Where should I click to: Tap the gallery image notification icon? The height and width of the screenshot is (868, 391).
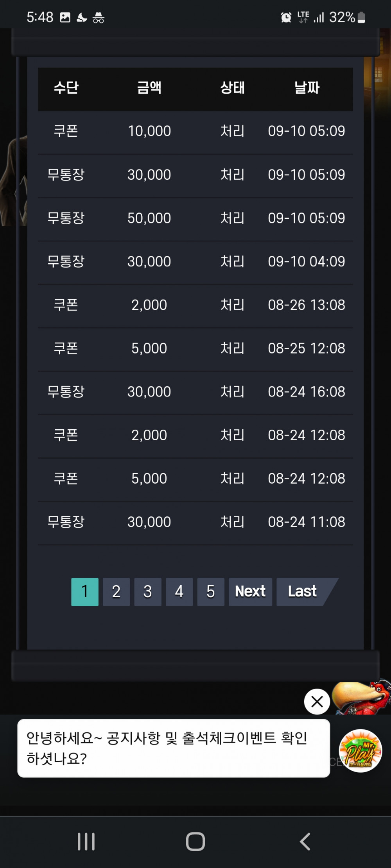click(65, 17)
